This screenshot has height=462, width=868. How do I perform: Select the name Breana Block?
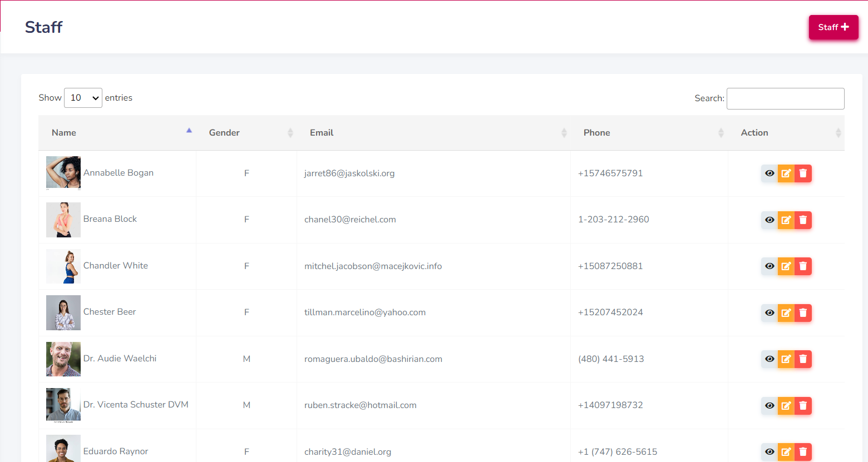coord(110,219)
